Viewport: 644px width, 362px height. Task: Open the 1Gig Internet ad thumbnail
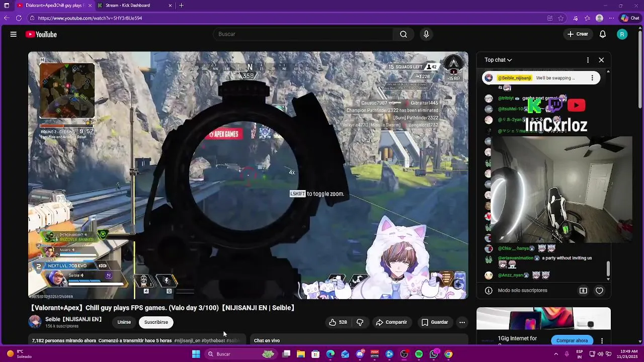[x=543, y=319]
